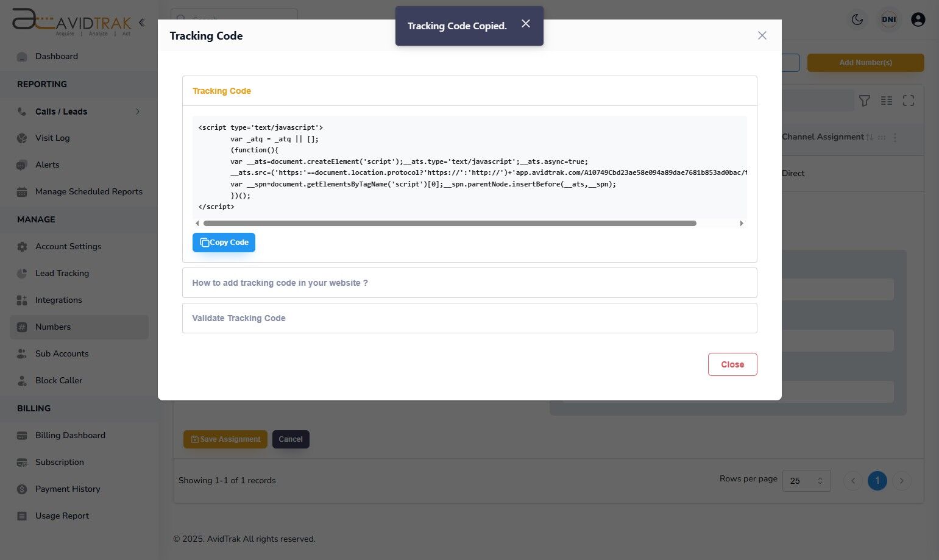Click the DNI badge icon in header
Screen dimensions: 939x560
[889, 19]
